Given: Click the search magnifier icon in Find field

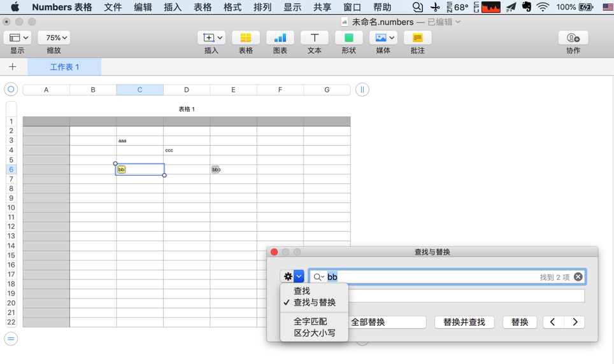Looking at the screenshot, I should coord(318,277).
